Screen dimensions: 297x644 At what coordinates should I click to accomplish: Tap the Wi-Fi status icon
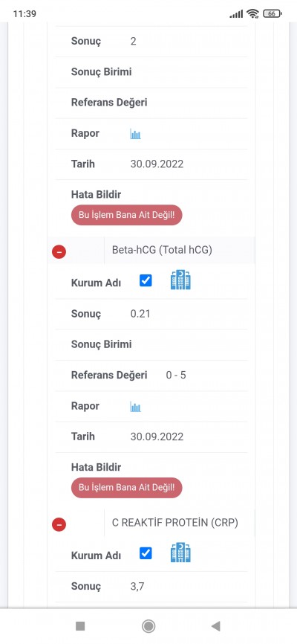(252, 13)
